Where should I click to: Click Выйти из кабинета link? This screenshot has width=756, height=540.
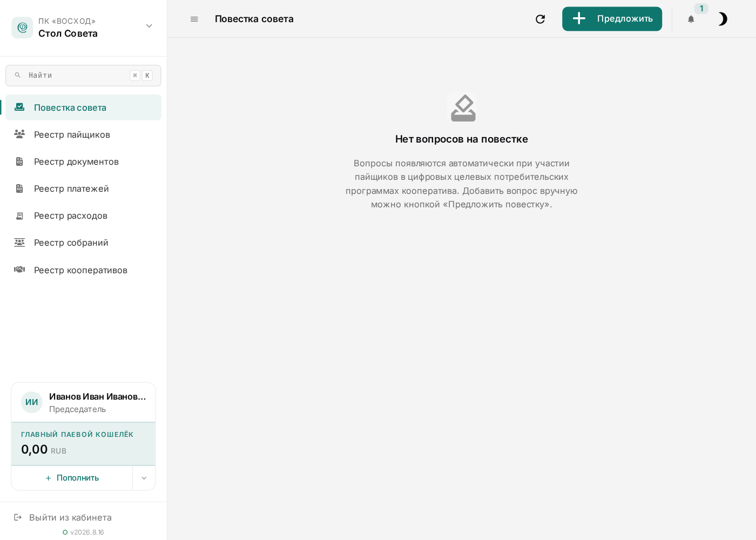[70, 517]
